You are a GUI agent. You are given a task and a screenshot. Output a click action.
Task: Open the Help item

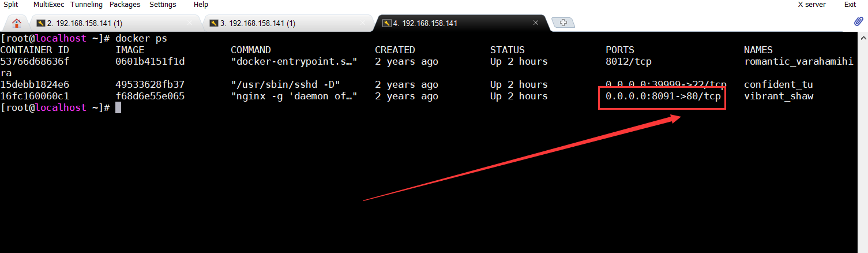coord(201,5)
